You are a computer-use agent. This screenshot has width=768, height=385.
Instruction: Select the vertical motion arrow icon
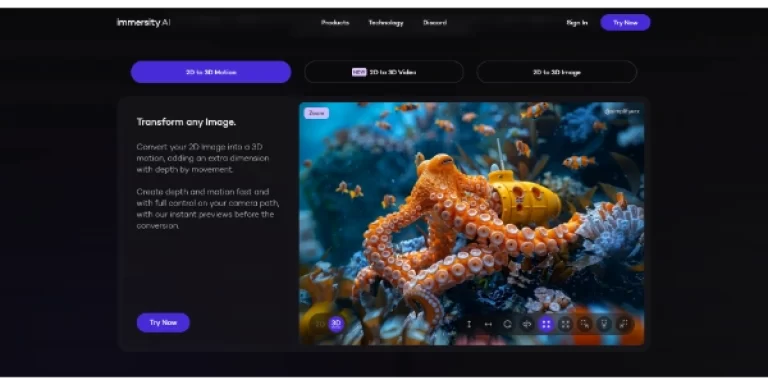click(x=469, y=324)
